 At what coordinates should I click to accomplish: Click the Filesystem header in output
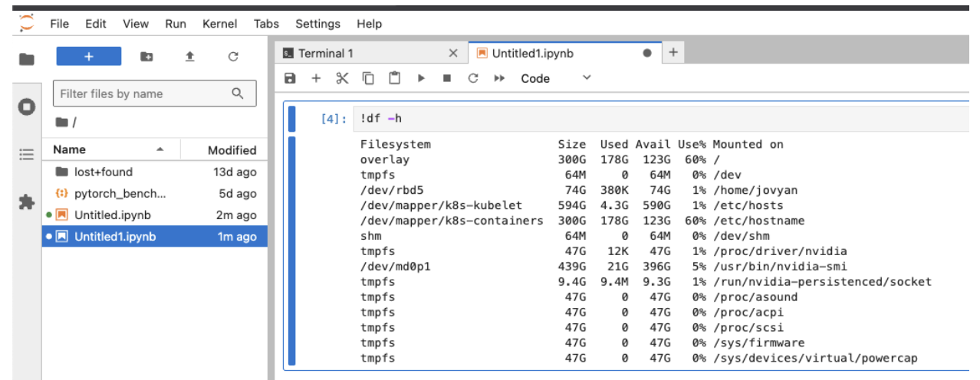[x=396, y=144]
